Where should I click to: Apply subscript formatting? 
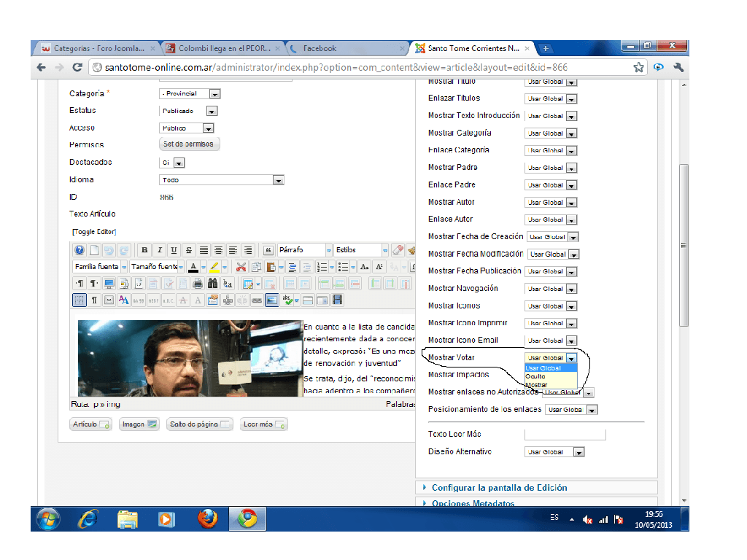pyautogui.click(x=365, y=267)
